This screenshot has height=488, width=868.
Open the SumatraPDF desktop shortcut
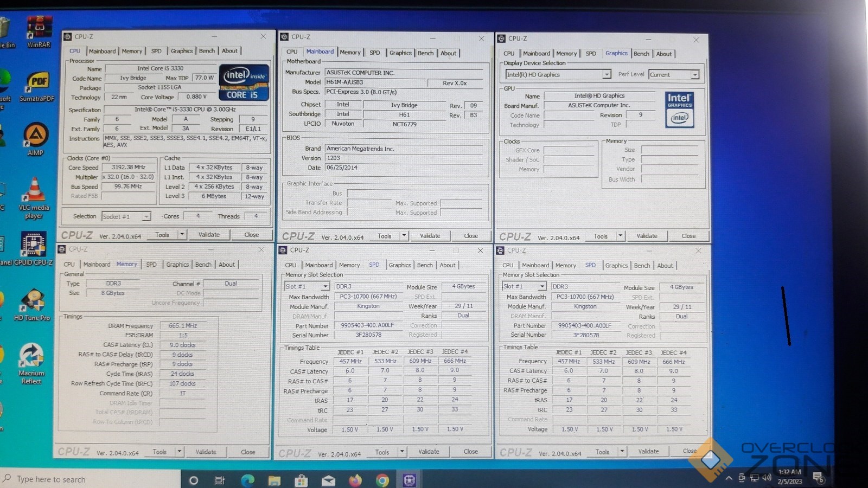click(37, 86)
